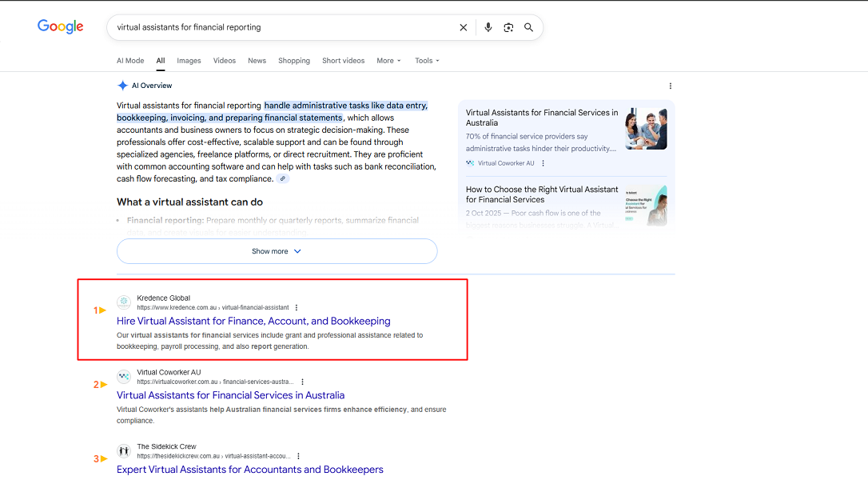Open AI Overview three-dot options menu
Viewport: 868px width, 480px height.
click(670, 86)
